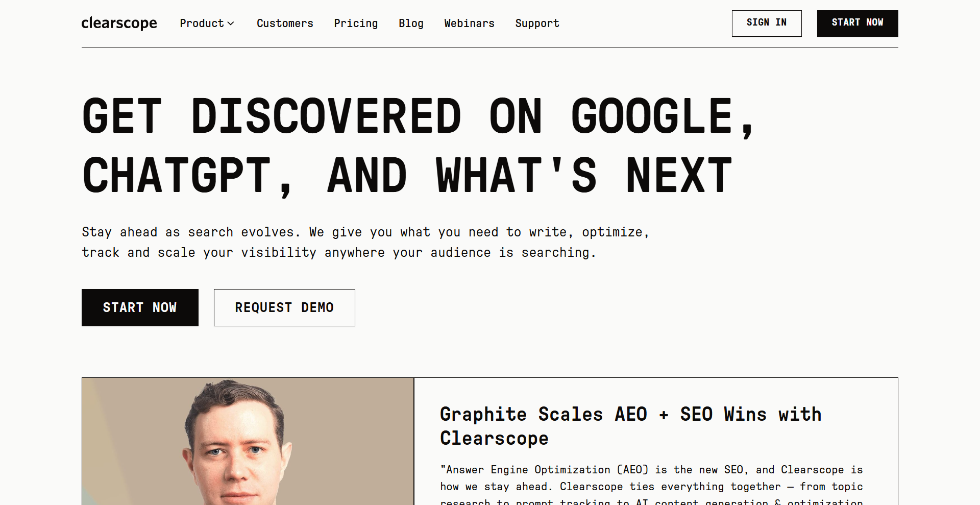Go to the Customers page
The height and width of the screenshot is (505, 980).
(285, 23)
